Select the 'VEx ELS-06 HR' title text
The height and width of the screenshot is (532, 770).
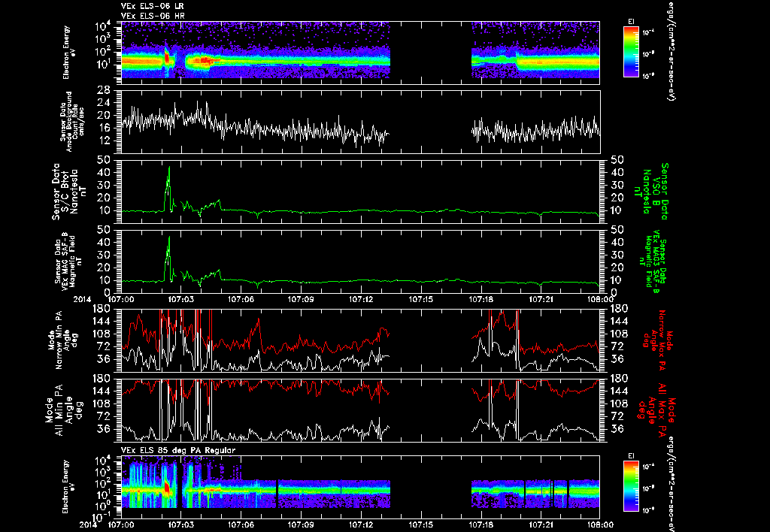153,17
